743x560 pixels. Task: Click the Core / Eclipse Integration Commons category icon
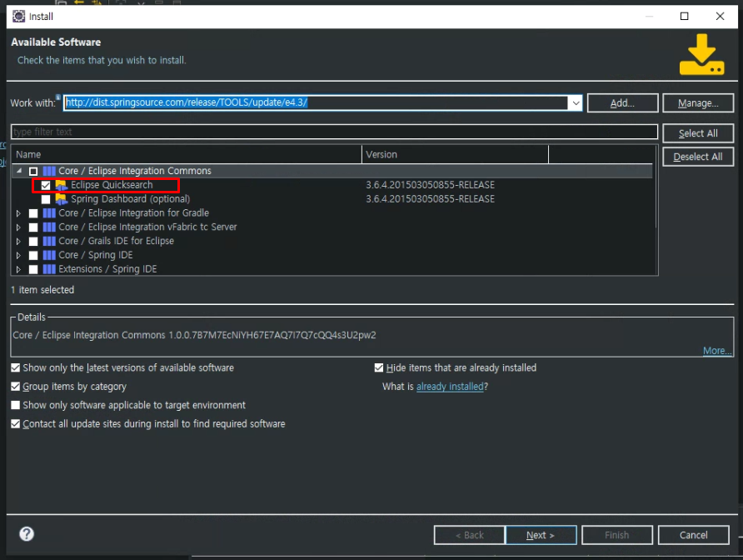pos(49,171)
